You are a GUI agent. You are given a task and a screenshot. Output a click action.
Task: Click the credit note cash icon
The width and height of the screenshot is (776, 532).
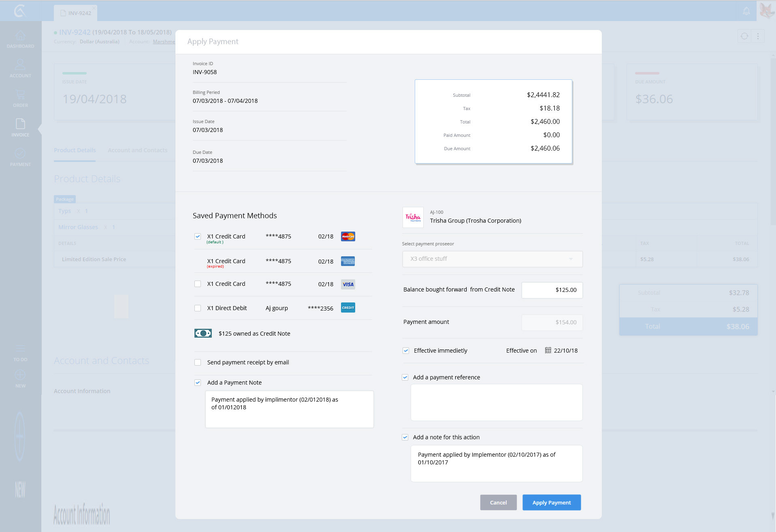[203, 333]
